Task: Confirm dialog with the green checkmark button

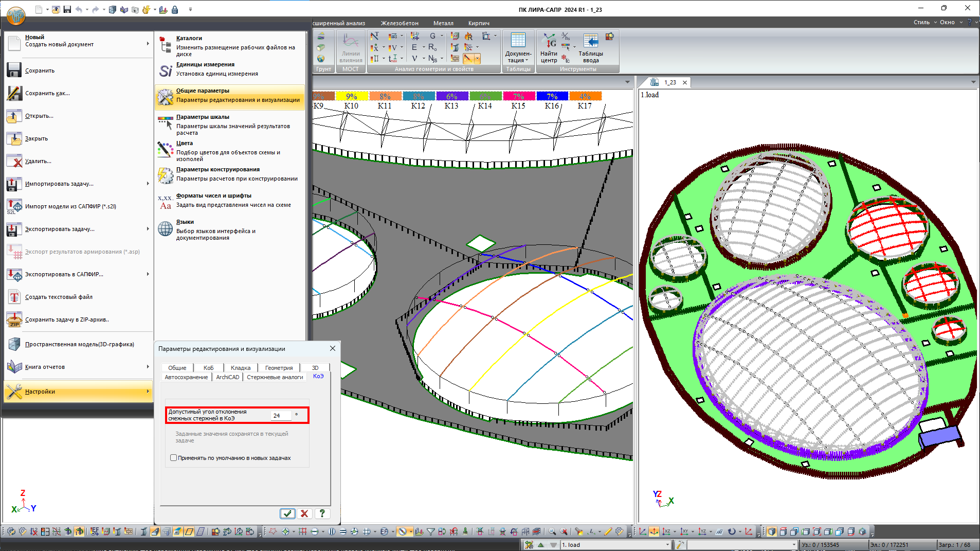Action: [x=287, y=513]
